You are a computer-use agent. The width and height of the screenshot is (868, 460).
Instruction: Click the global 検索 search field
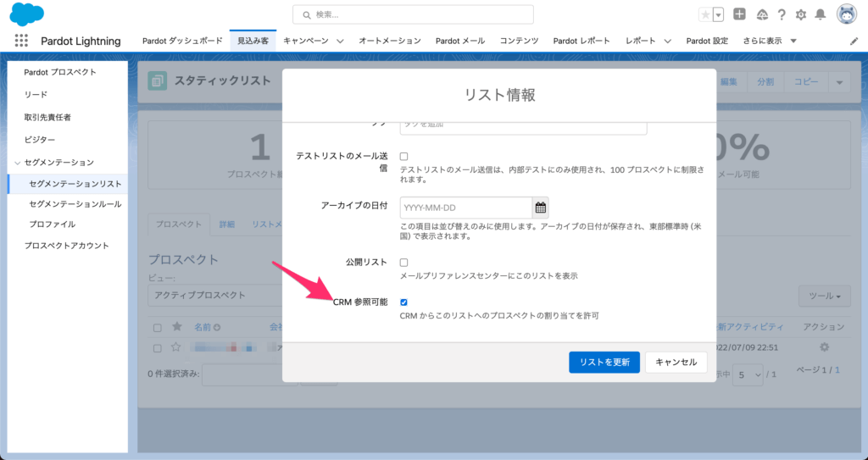point(413,15)
